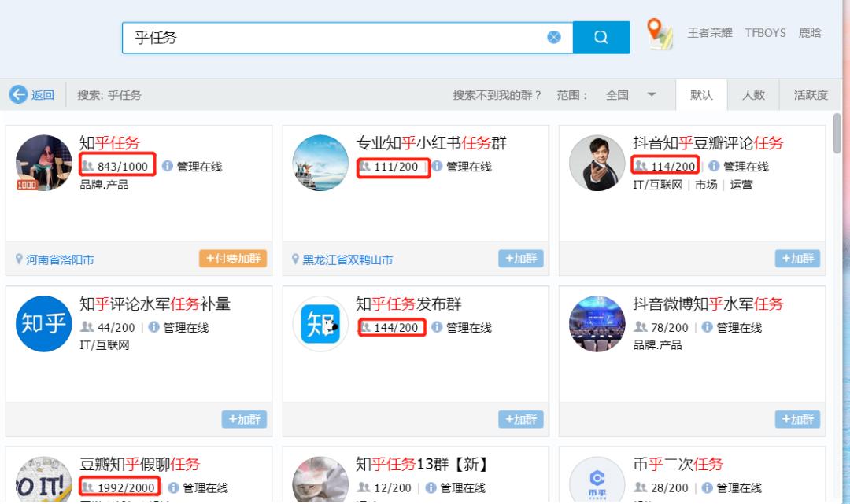850x504 pixels.
Task: Open the 知乎 blue avatar of 知乎评论水军任务补量
Action: (x=43, y=324)
